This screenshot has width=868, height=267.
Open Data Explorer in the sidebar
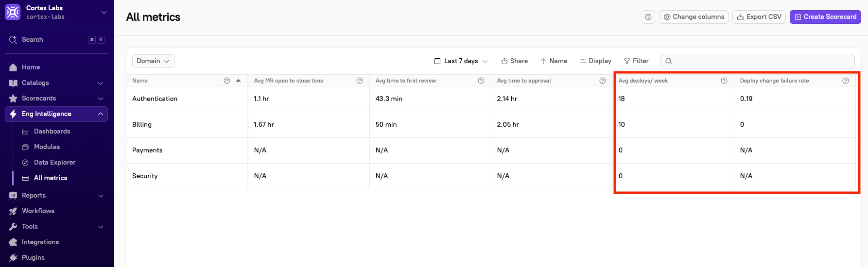54,163
